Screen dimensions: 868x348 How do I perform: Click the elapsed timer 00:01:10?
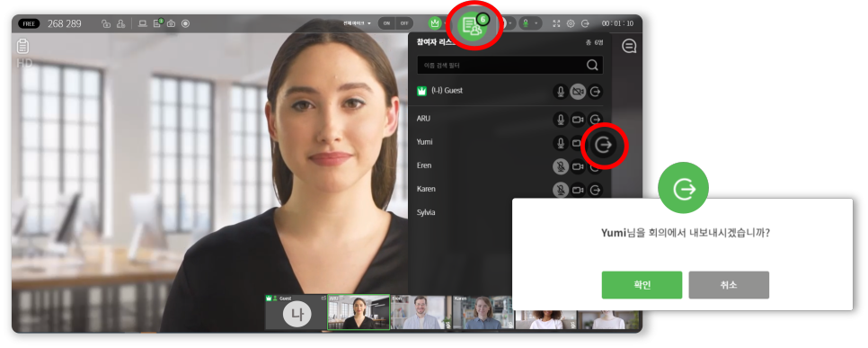tap(618, 23)
